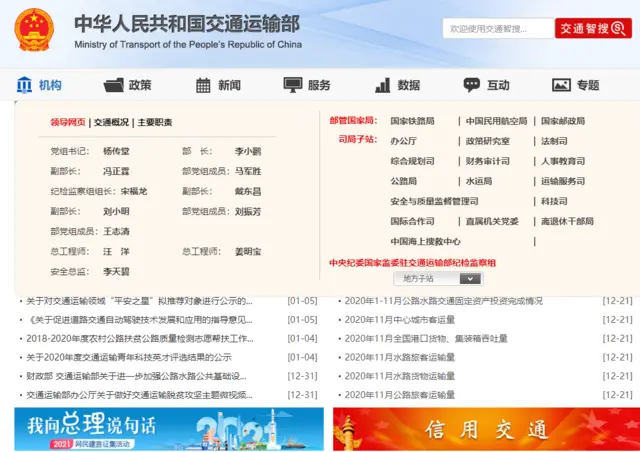Viewport: 640px width, 452px height.
Task: Open the 国家邮政局 link
Action: point(563,121)
